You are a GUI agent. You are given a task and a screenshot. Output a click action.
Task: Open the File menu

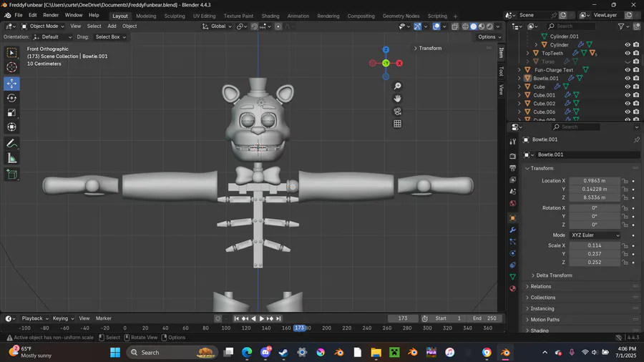pyautogui.click(x=19, y=15)
